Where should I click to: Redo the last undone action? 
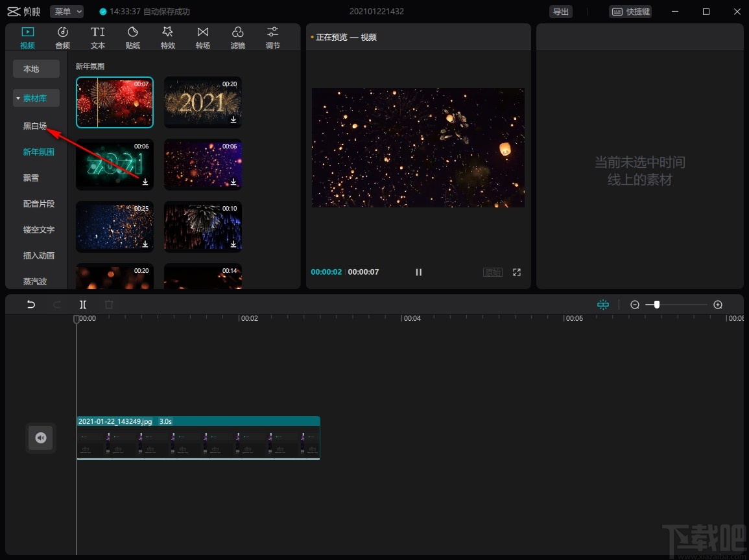[57, 305]
